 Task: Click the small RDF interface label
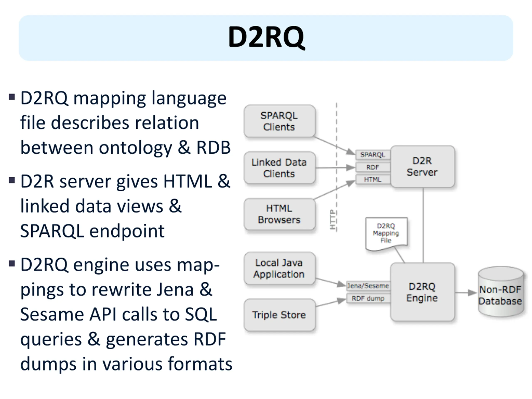click(373, 167)
